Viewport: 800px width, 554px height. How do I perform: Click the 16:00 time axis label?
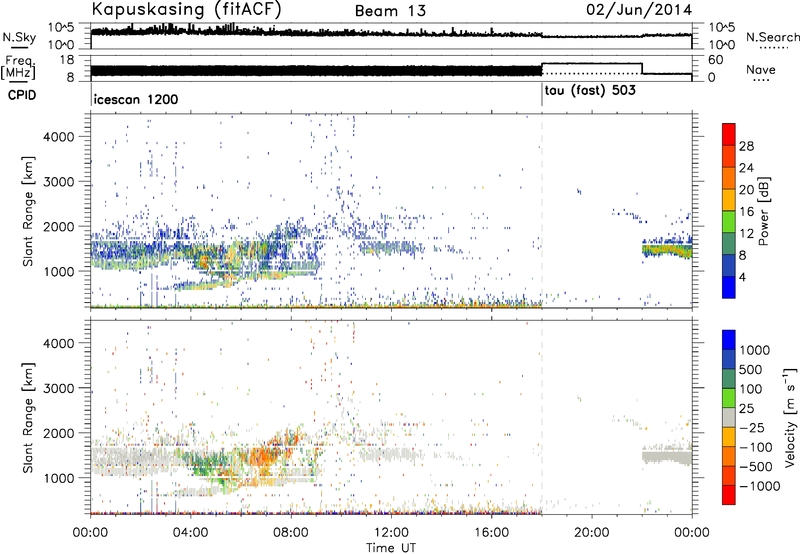click(491, 533)
